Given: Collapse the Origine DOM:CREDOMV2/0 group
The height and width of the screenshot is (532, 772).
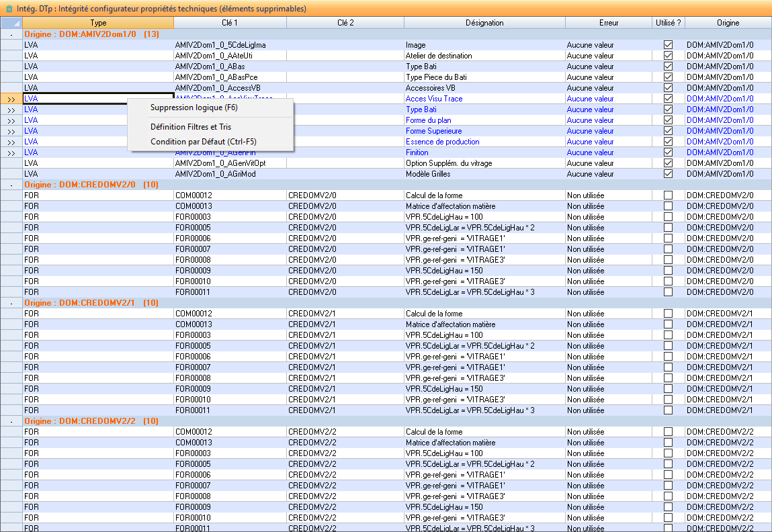Looking at the screenshot, I should click(x=11, y=184).
